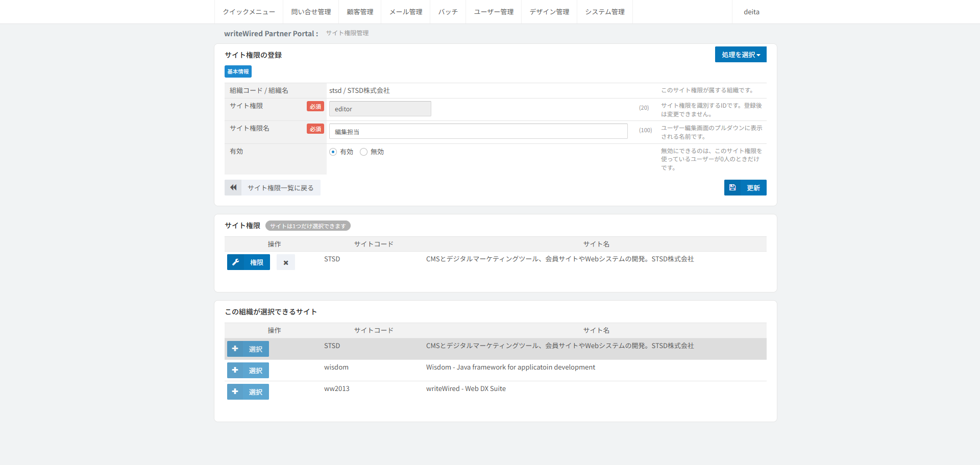Click the plus icon for the ww2013 row
The height and width of the screenshot is (465, 980).
coord(235,391)
